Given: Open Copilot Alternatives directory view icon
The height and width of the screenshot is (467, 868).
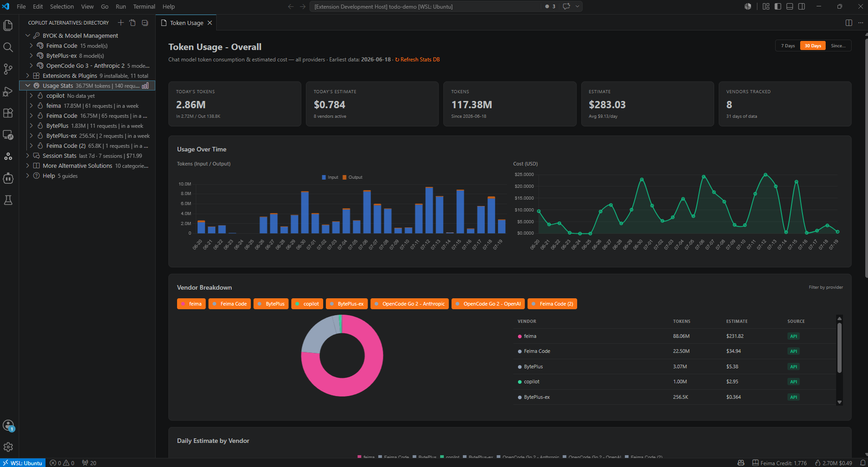Looking at the screenshot, I should [8, 156].
